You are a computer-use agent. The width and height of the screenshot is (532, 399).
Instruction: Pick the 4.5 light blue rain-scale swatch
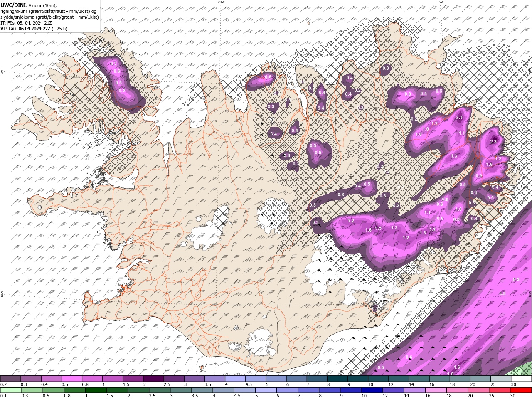tap(244, 390)
